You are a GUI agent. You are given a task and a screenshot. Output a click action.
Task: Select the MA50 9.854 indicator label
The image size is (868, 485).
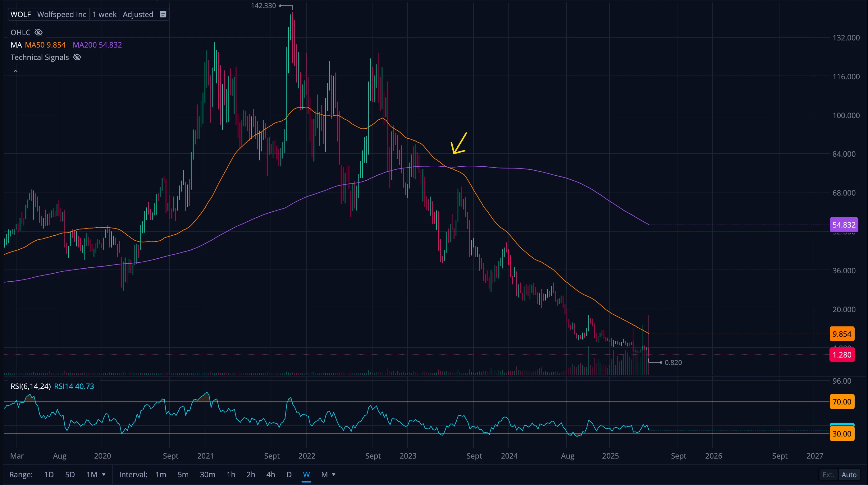[x=45, y=45]
